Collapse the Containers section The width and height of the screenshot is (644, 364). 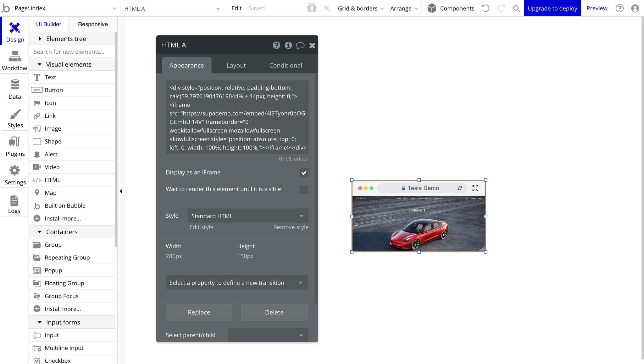pos(39,231)
